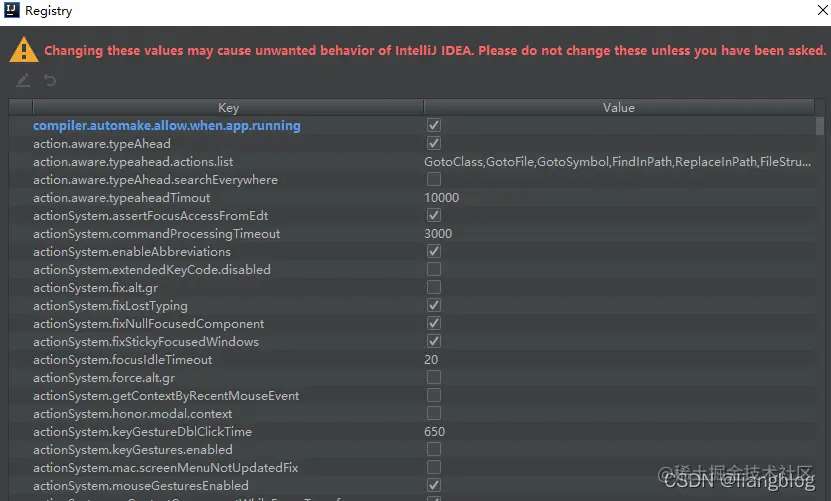831x501 pixels.
Task: Check actionSystem.keyGestures.enabled checkbox
Action: [x=434, y=450]
